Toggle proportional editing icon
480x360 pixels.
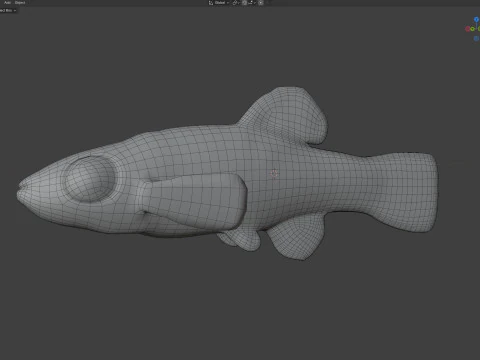pyautogui.click(x=261, y=3)
